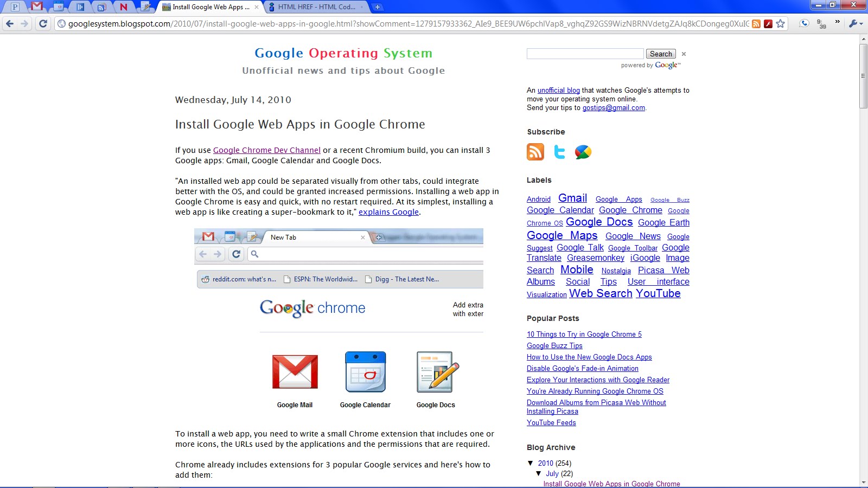Follow the blog via the Twitter icon
The image size is (868, 488).
tap(559, 152)
